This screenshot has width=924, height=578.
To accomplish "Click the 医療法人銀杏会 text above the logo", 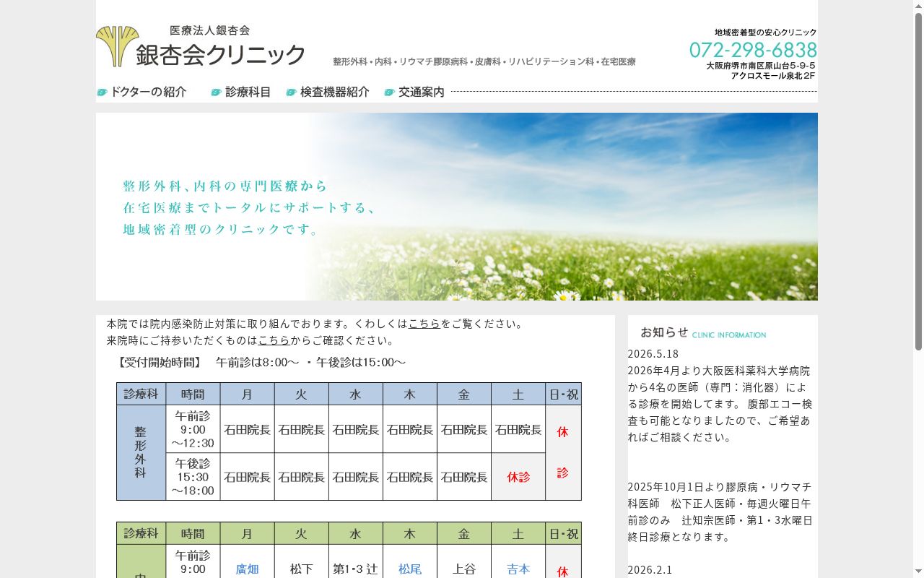I will [x=209, y=30].
